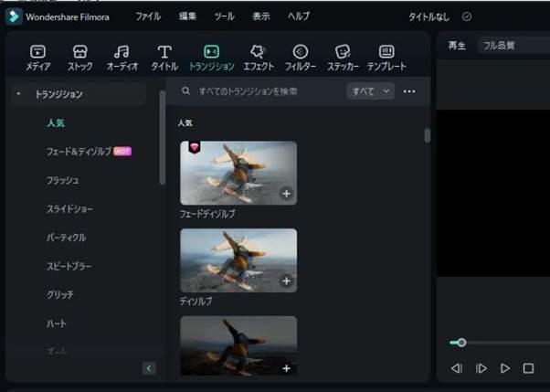The image size is (550, 392).
Task: Open the タイトル (Titles) tab
Action: 164,58
